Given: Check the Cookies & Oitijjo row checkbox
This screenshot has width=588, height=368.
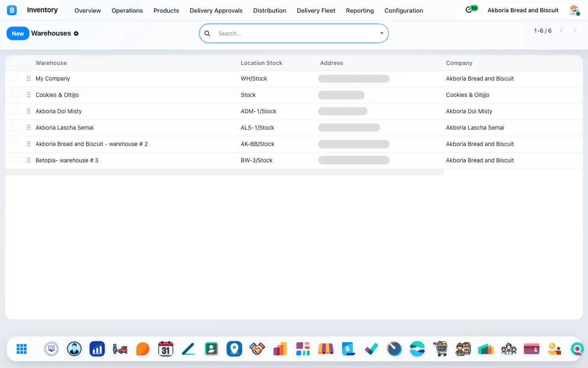Looking at the screenshot, I should coord(15,94).
